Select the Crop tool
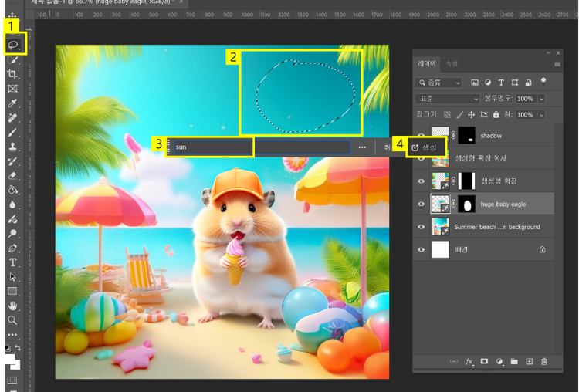The height and width of the screenshot is (392, 579). [x=12, y=74]
